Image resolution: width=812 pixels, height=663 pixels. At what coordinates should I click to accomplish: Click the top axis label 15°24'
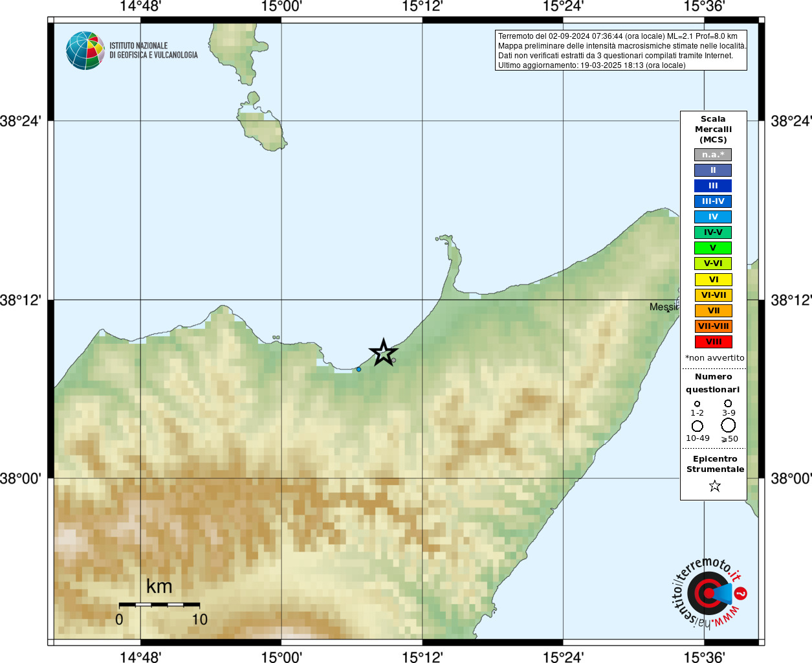[x=563, y=6]
